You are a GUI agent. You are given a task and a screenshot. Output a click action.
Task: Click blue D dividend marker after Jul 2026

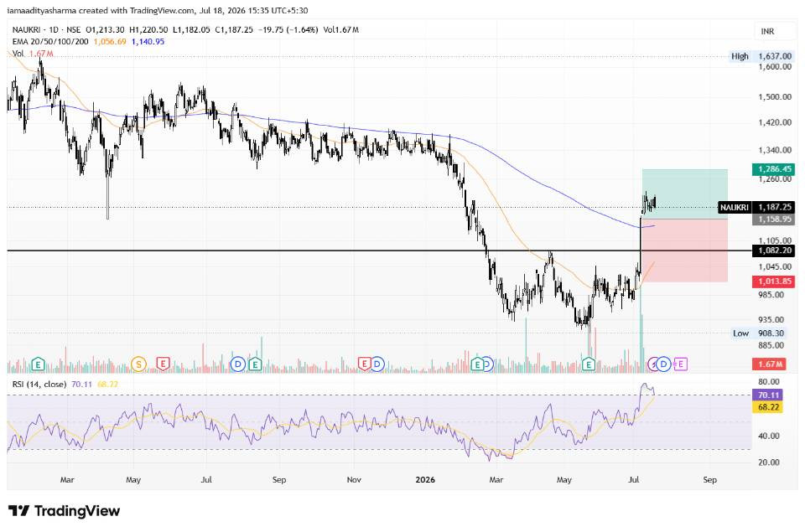point(664,364)
